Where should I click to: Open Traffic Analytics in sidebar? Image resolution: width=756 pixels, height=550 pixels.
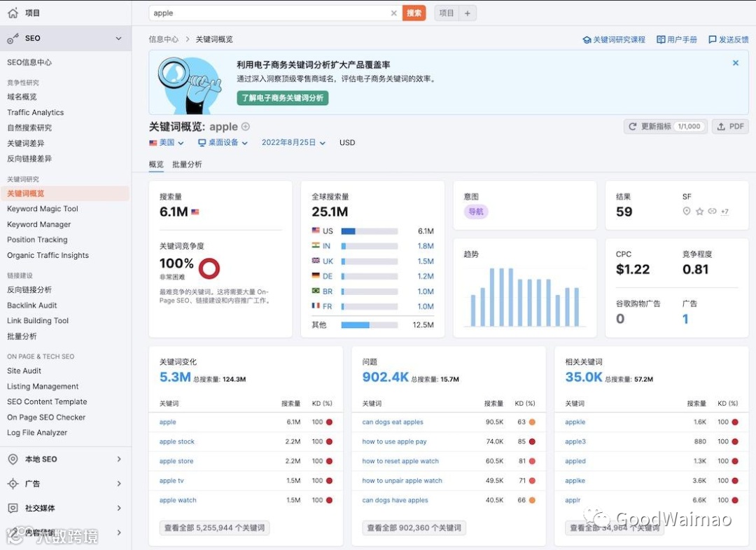point(35,112)
